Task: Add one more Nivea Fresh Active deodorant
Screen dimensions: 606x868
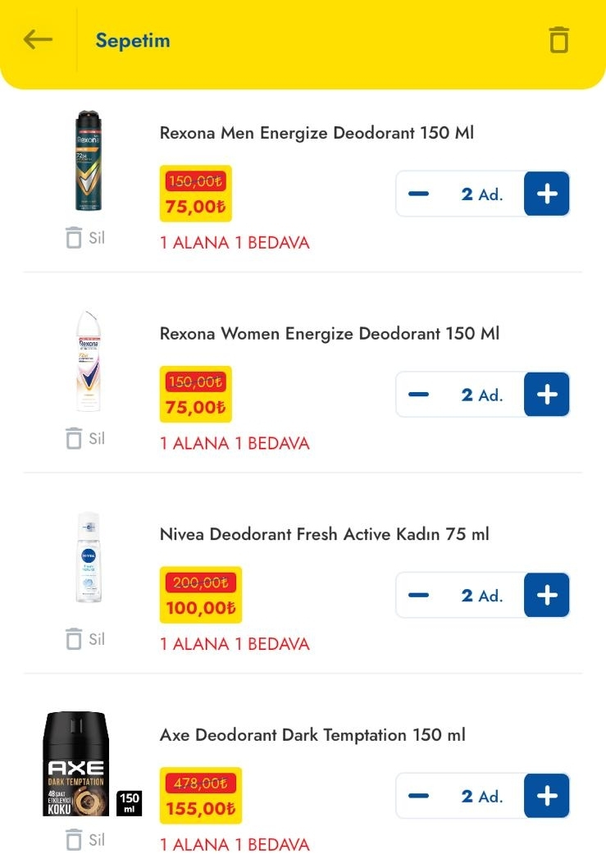Action: (x=546, y=595)
